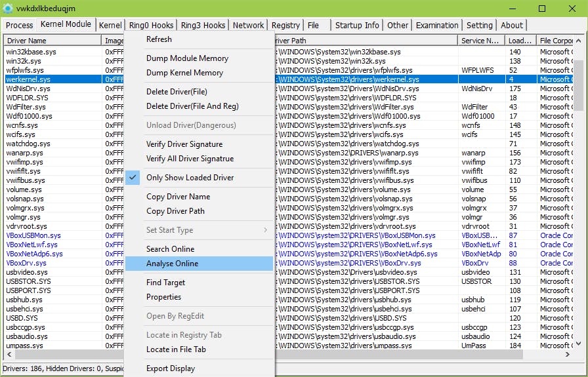Open the Registry tab
Viewport: 588px width, 377px height.
[285, 26]
